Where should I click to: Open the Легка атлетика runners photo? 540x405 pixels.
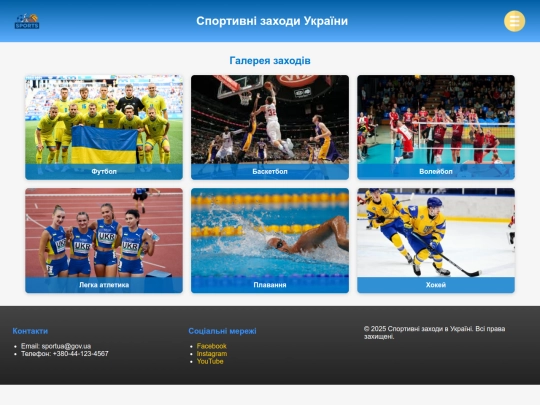coord(104,233)
